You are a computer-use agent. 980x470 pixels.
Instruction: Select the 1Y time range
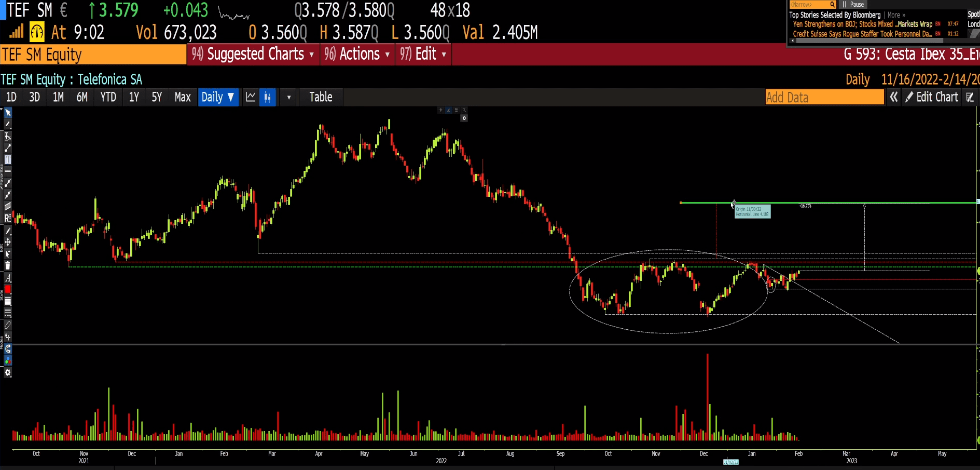pos(134,97)
